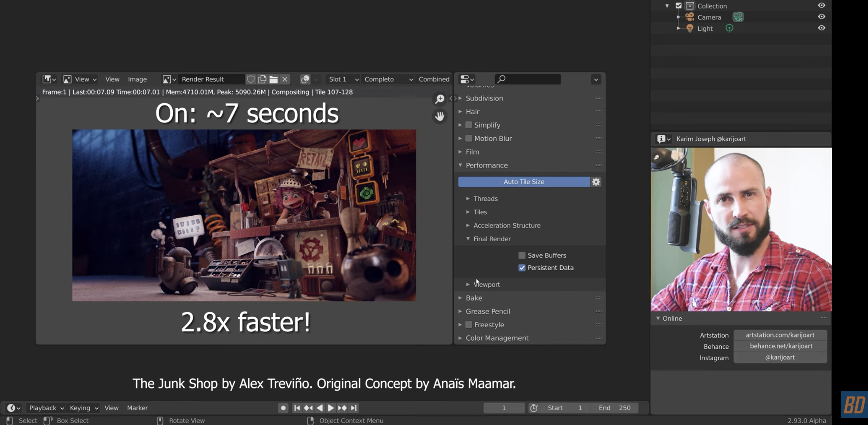The height and width of the screenshot is (425, 868).
Task: Click the image display channels icon
Action: (305, 79)
